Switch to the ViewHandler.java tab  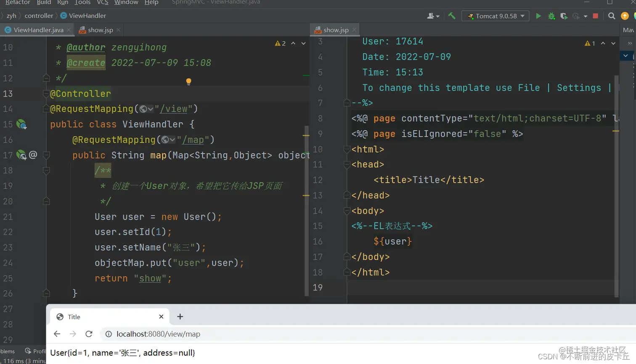(37, 30)
